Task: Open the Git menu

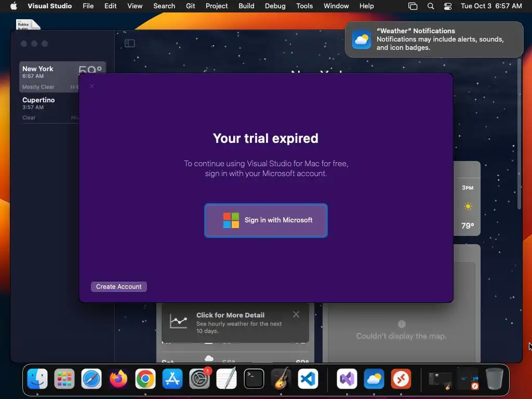Action: pyautogui.click(x=190, y=6)
